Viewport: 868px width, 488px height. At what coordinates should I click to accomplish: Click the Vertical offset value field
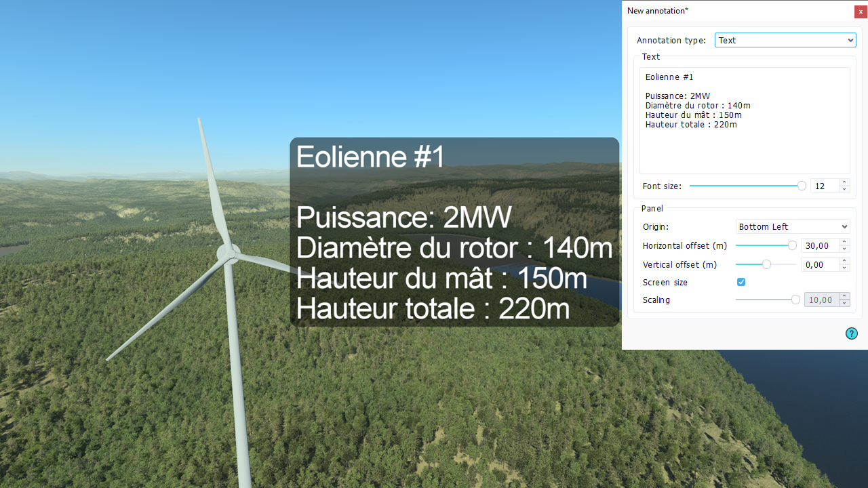click(819, 264)
